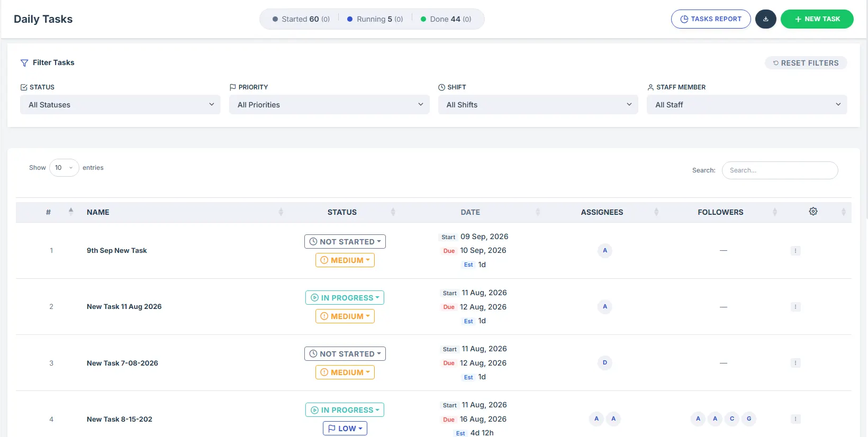Click follower avatar G on New Task 8-15-202

749,419
